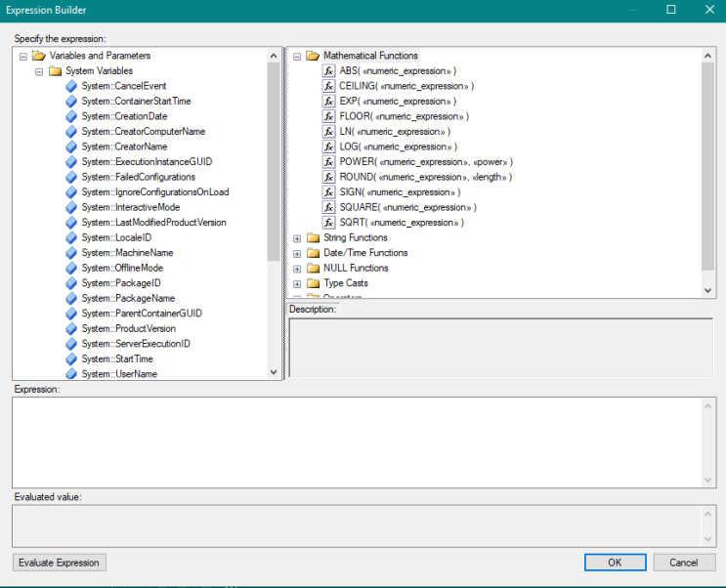The image size is (726, 588).
Task: Collapse the Variables and Parameters node
Action: click(23, 57)
